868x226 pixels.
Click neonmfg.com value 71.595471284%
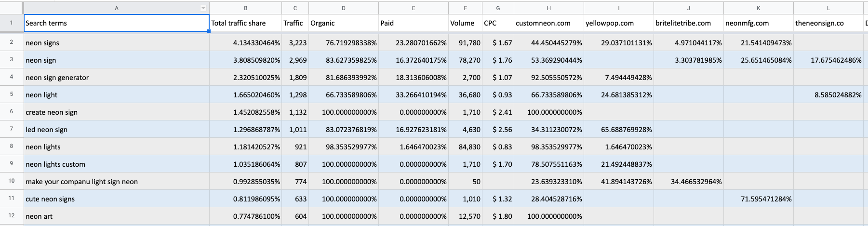(x=759, y=199)
